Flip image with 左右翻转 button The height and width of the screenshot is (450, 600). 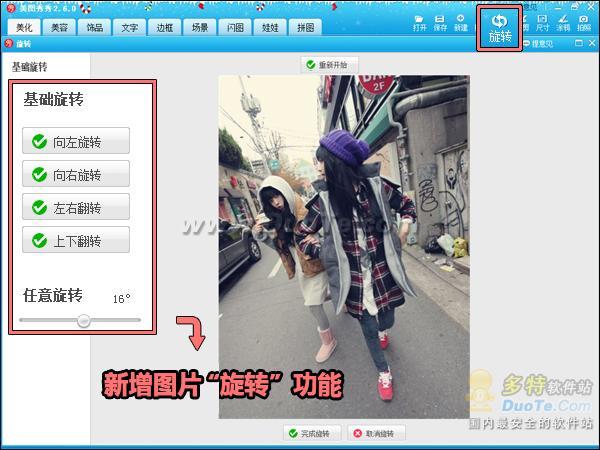click(x=76, y=207)
